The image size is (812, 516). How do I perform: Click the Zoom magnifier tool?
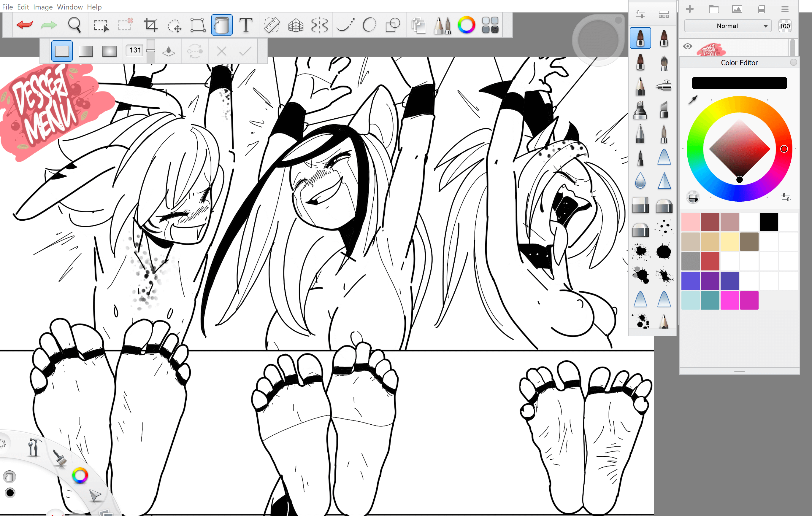[x=74, y=25]
